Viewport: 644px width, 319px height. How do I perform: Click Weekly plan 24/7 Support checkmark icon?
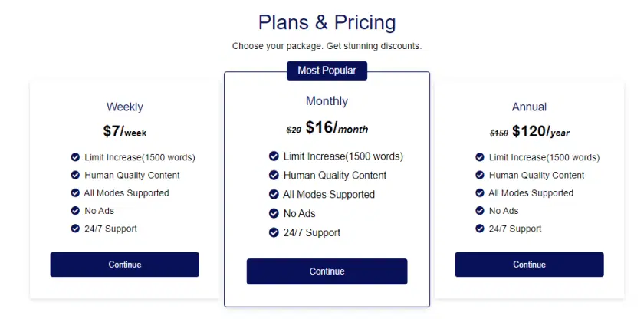75,229
